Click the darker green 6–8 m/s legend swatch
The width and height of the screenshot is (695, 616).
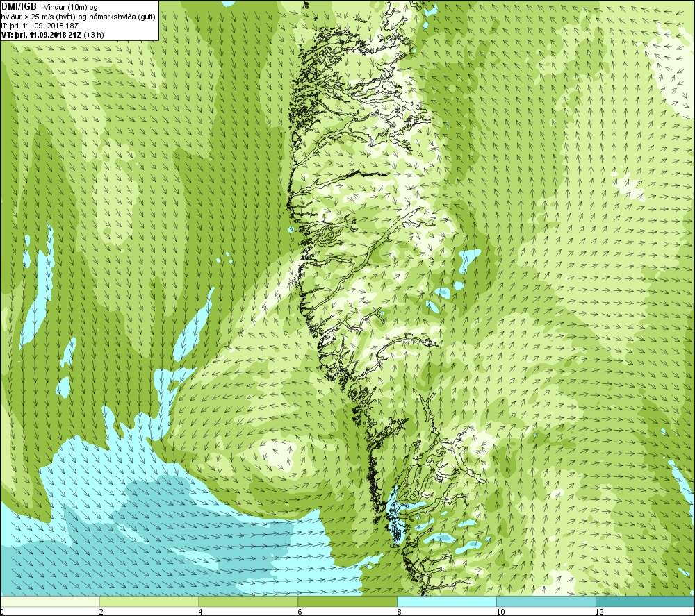(347, 601)
